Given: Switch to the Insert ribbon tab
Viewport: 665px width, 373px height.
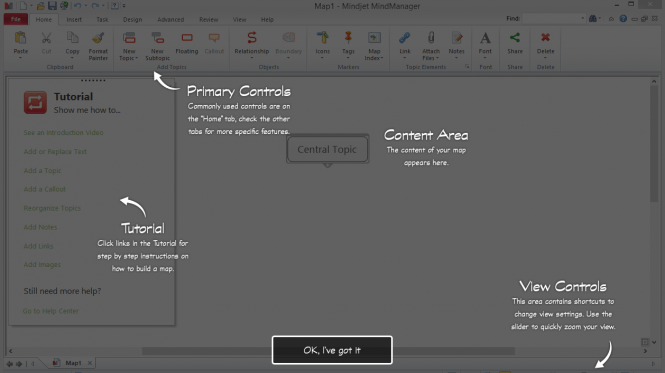Looking at the screenshot, I should pyautogui.click(x=74, y=20).
